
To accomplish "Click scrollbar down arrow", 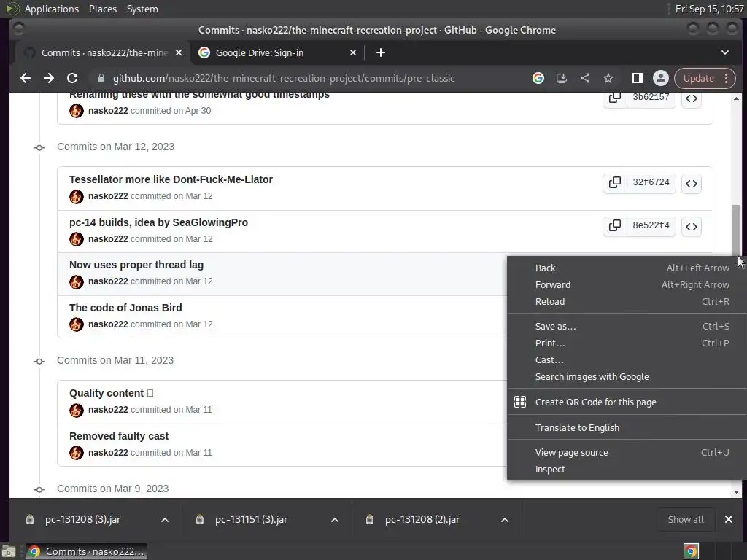I will (x=737, y=492).
